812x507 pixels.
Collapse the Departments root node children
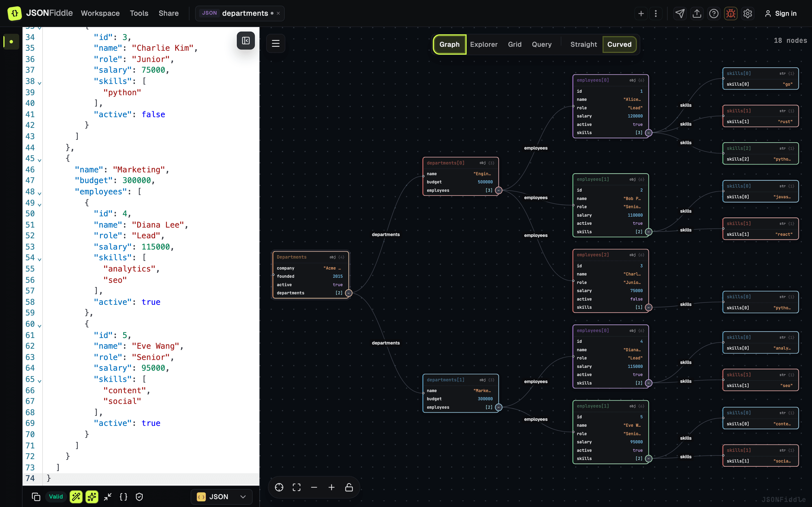pos(348,293)
